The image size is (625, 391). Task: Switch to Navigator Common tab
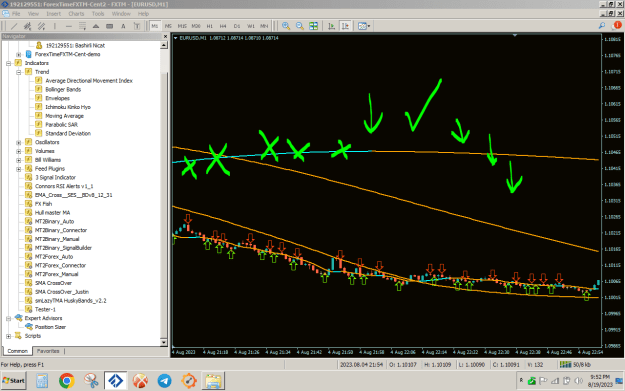pyautogui.click(x=18, y=351)
